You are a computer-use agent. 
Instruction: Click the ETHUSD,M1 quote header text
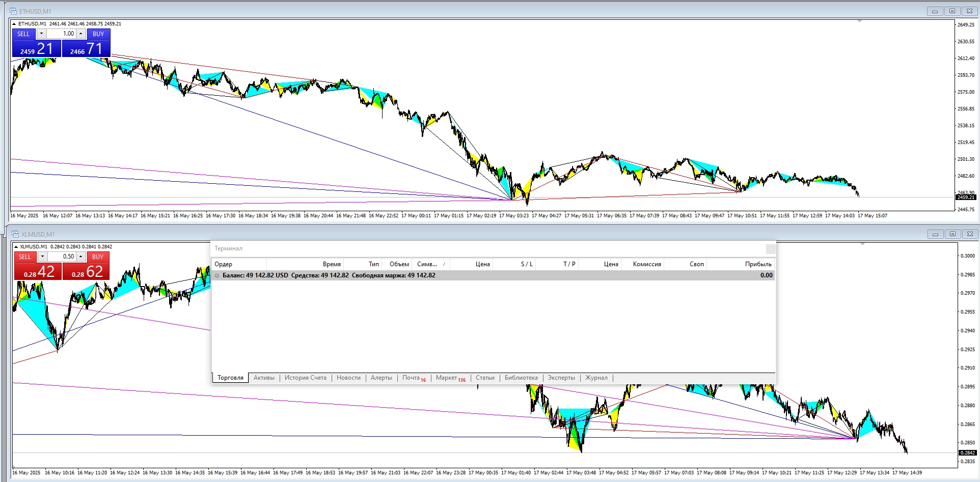70,24
